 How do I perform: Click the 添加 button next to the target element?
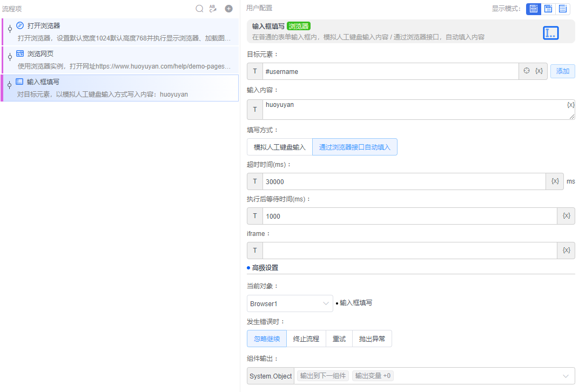[x=562, y=71]
